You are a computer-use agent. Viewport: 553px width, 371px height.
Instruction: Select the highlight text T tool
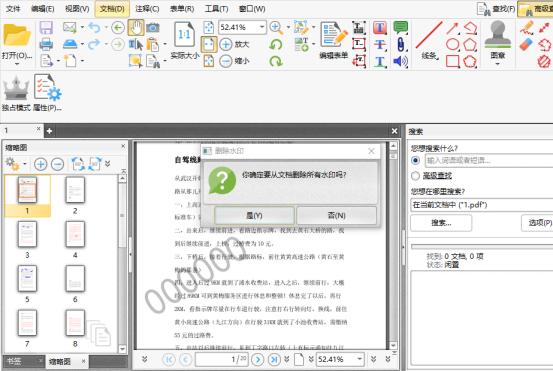click(x=379, y=28)
